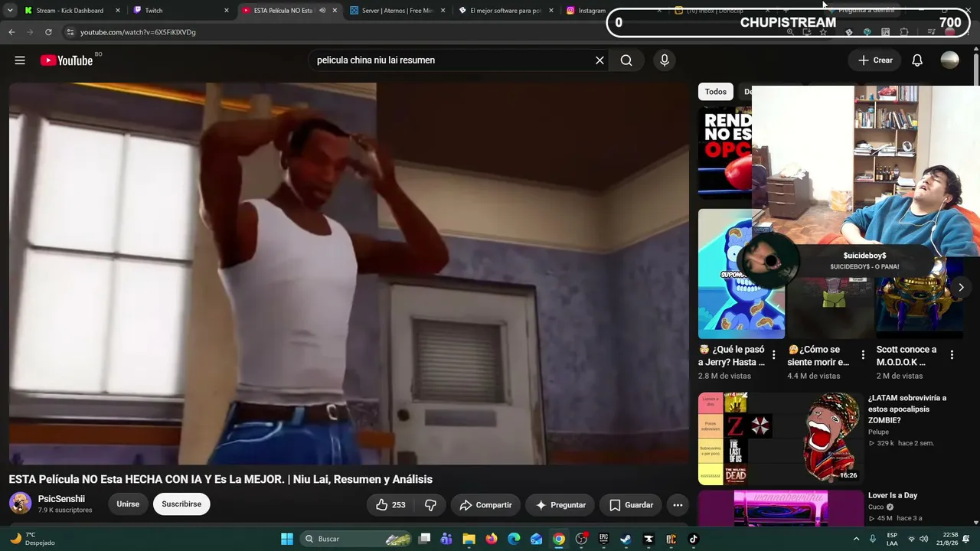This screenshot has width=980, height=551.
Task: Open TikTok from the taskbar
Action: click(693, 539)
